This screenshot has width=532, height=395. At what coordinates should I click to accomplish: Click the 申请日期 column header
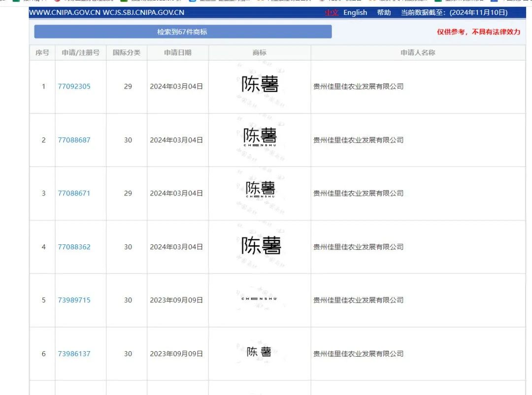177,53
